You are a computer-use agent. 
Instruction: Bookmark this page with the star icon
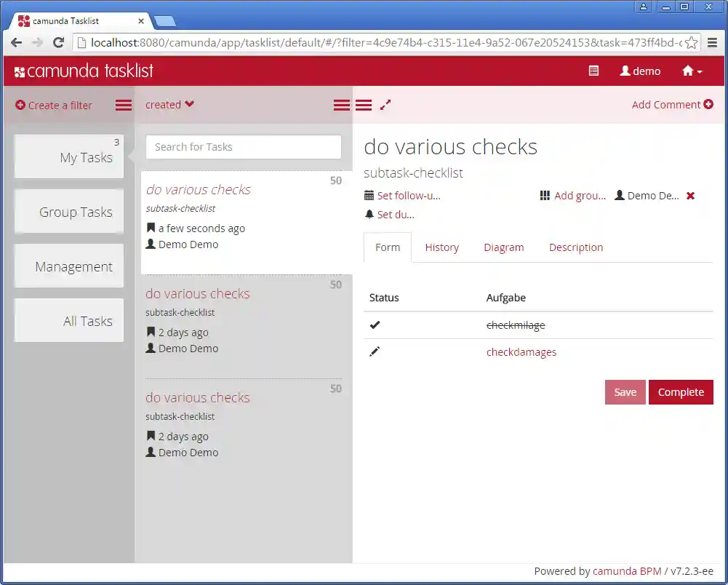691,43
